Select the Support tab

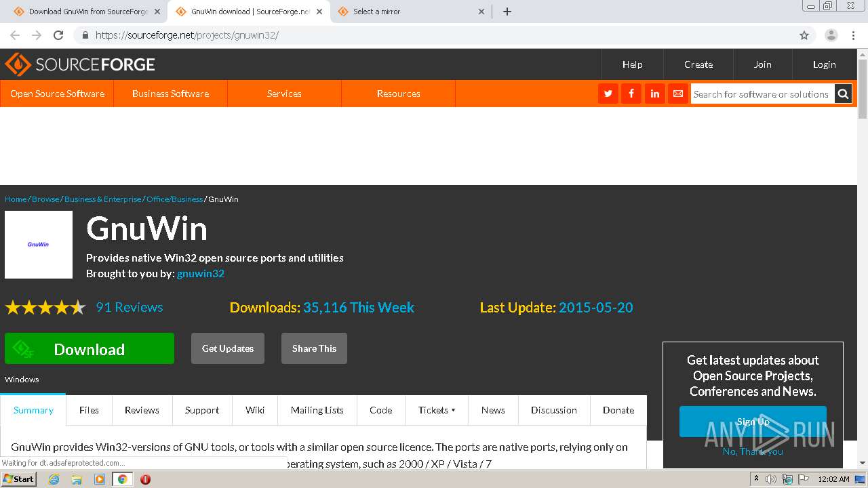(x=202, y=410)
